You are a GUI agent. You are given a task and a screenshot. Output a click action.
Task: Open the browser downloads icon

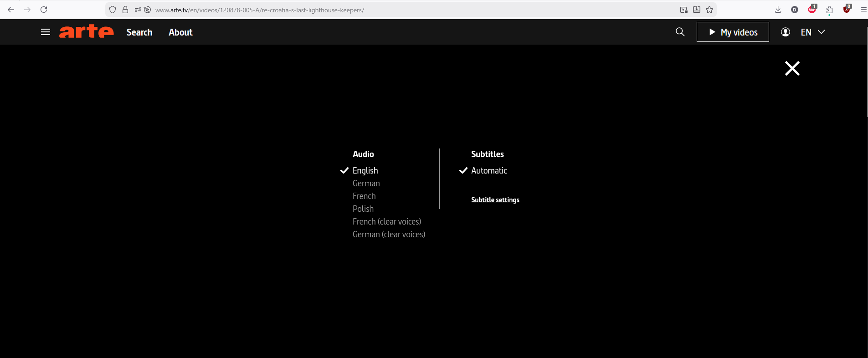(778, 10)
